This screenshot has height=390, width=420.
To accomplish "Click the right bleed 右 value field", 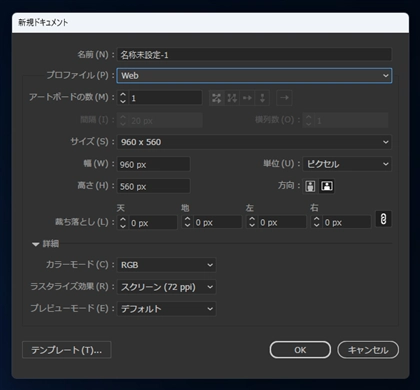I will (x=347, y=222).
